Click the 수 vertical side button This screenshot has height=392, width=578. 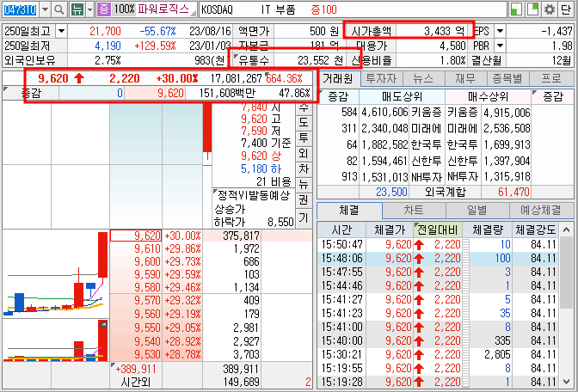(x=304, y=107)
